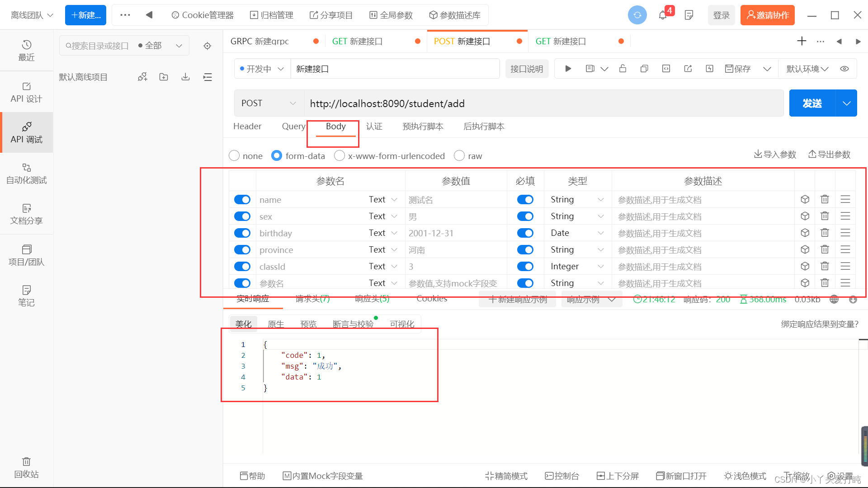Delete the name parameter row
The height and width of the screenshot is (488, 868).
click(x=825, y=199)
